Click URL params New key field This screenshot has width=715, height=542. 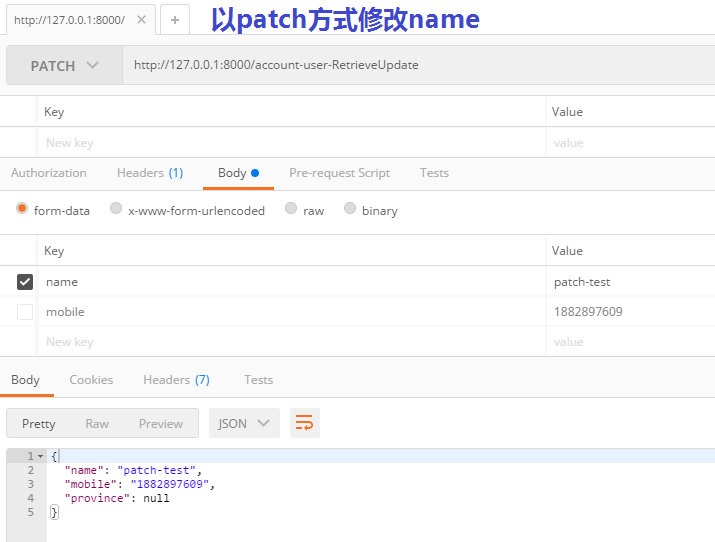coord(292,143)
